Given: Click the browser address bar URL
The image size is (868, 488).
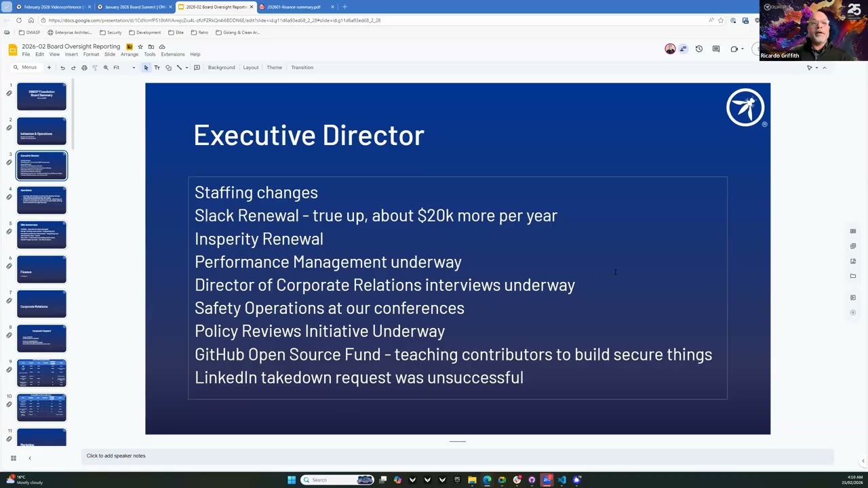Looking at the screenshot, I should click(x=214, y=20).
